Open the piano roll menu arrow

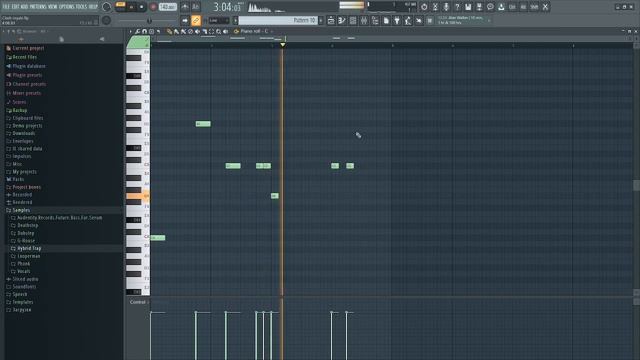(131, 31)
